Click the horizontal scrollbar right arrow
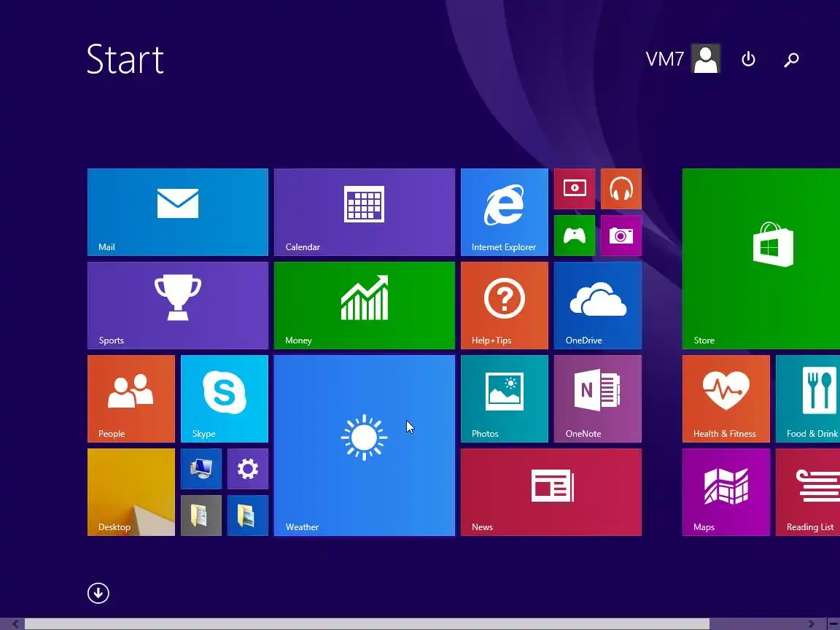 click(812, 624)
